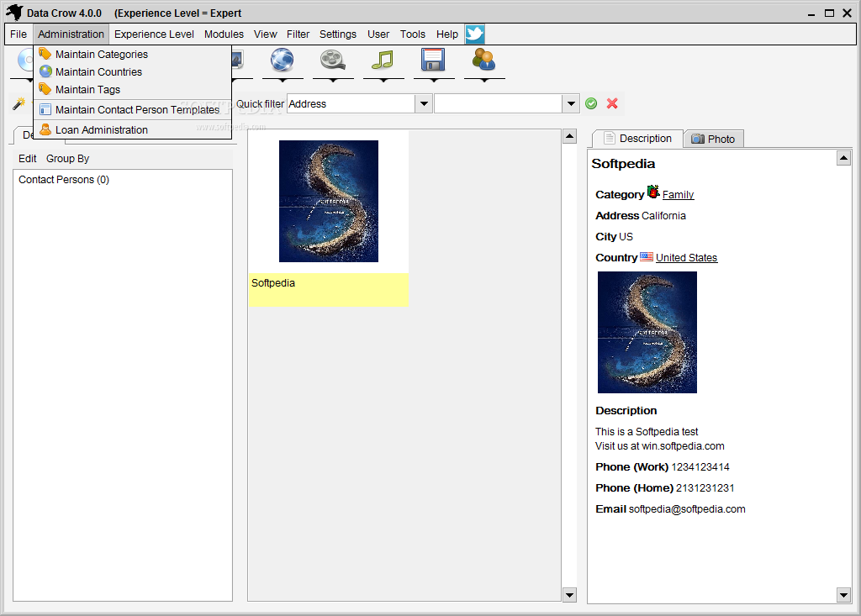Click the Phone (Home) number 2131231231
The width and height of the screenshot is (861, 616).
705,488
